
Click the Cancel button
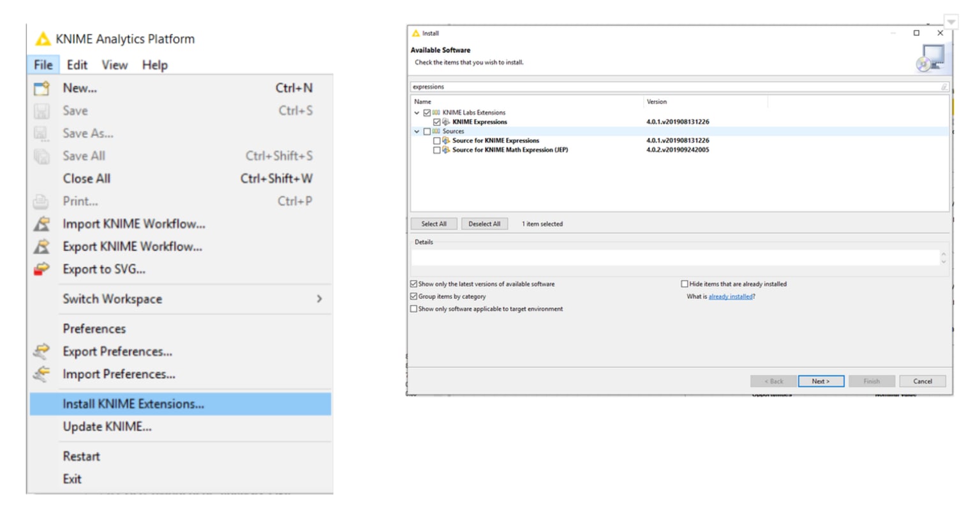coord(923,381)
